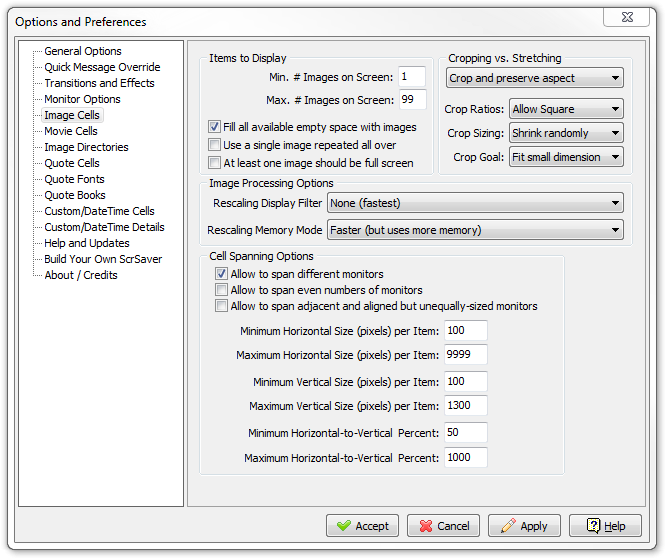Click the Maximum Vertical Size input field
666x559 pixels.
click(466, 406)
